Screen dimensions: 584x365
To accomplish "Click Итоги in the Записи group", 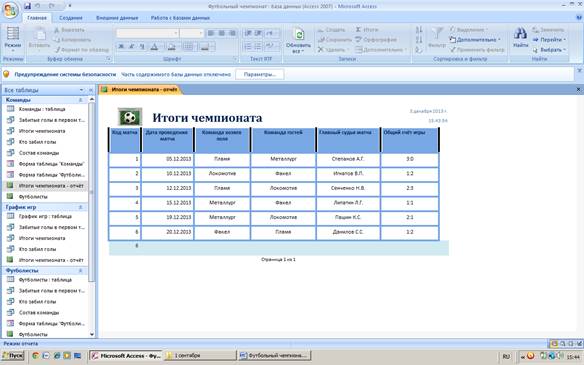I will click(x=366, y=29).
